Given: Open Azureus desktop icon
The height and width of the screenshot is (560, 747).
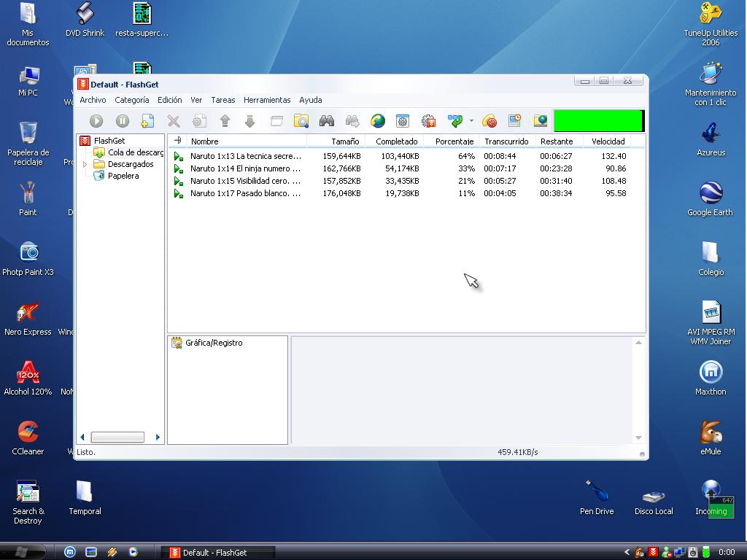Looking at the screenshot, I should [711, 139].
